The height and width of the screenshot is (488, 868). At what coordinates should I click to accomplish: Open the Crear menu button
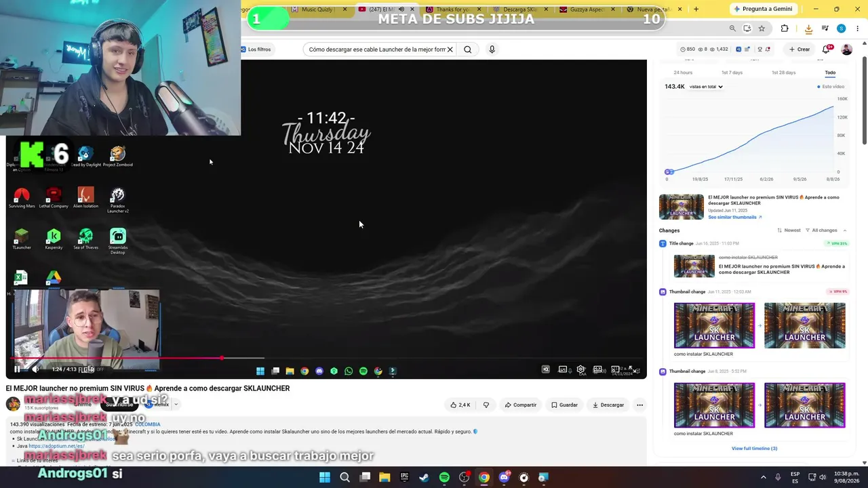(x=800, y=49)
